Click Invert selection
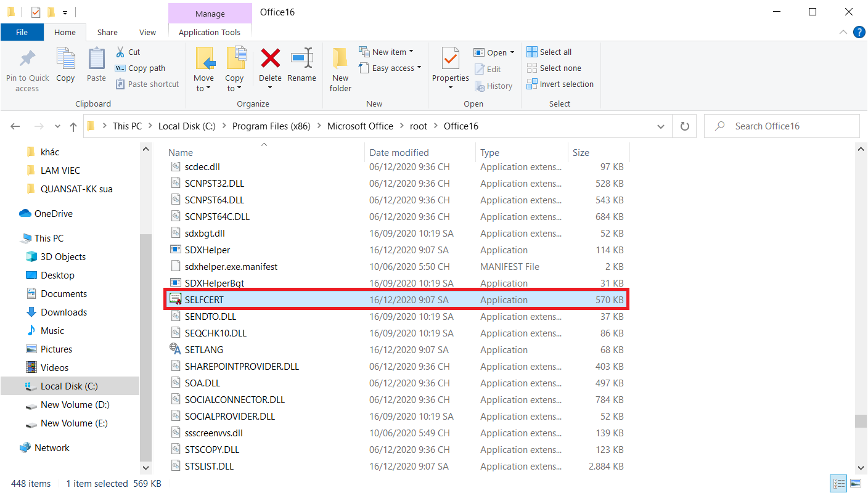Screen dimensions: 868x493 click(560, 84)
